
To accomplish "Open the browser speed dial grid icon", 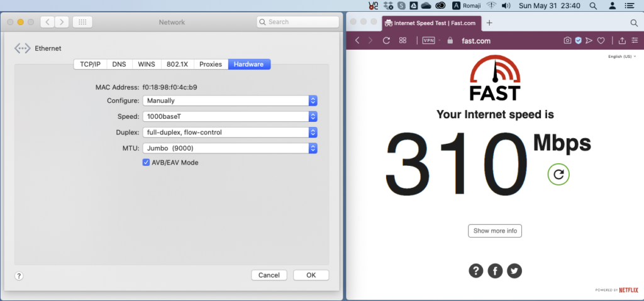I will tap(403, 41).
